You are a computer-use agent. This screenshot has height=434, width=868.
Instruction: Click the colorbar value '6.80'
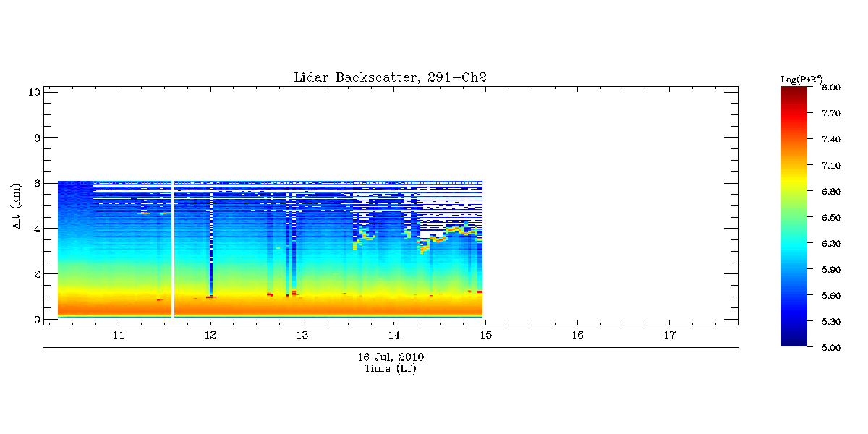pyautogui.click(x=831, y=192)
